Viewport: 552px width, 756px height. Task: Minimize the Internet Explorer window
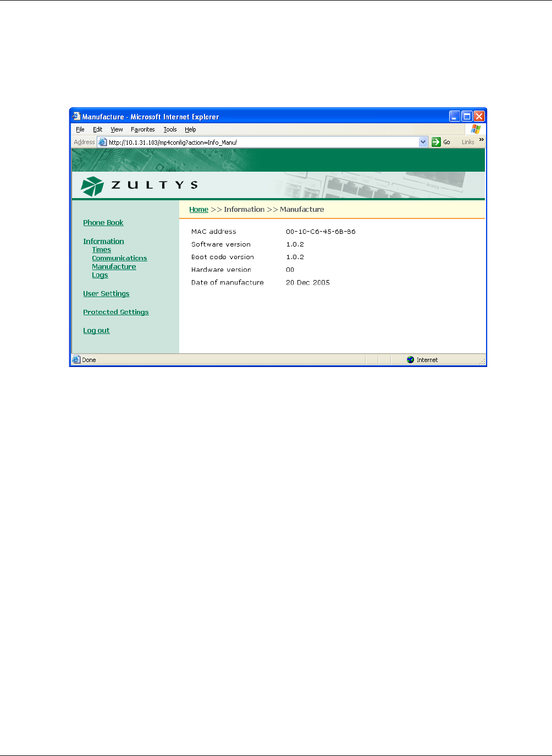[455, 116]
